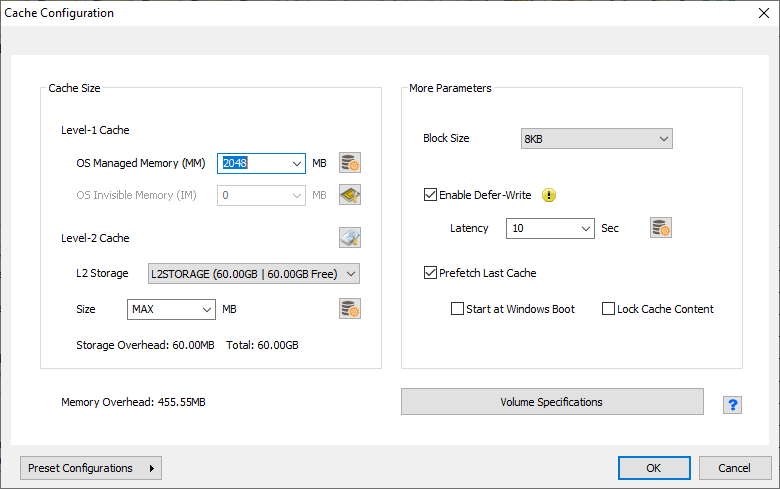Click the icon next to Latency seconds

pos(660,228)
